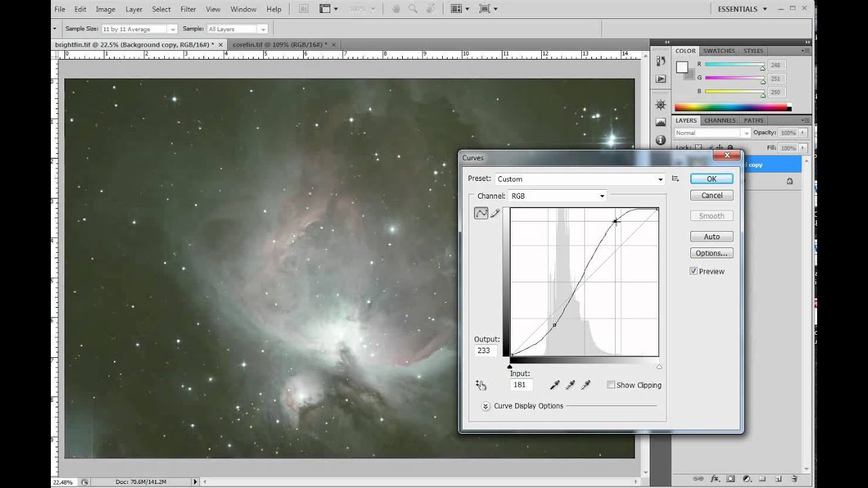Open the Color panel flyout menu

(x=805, y=51)
